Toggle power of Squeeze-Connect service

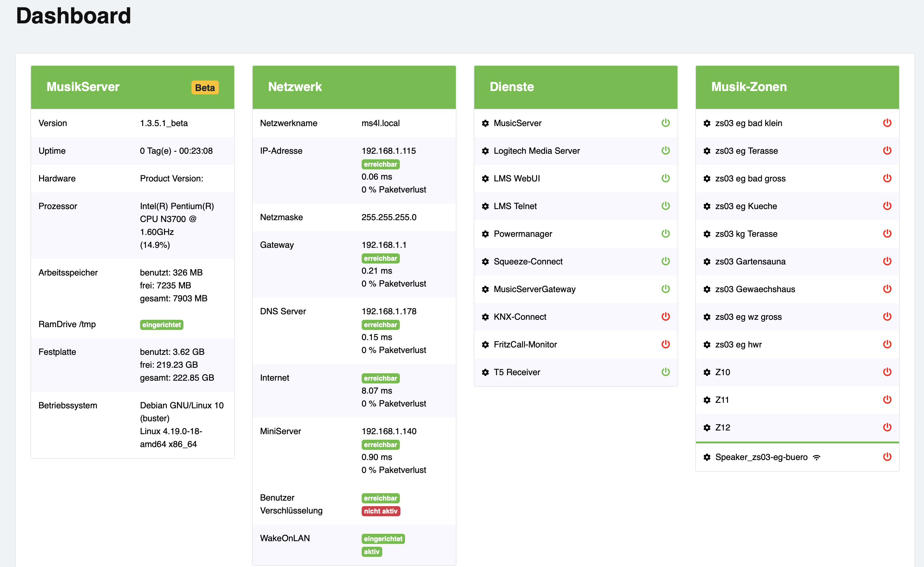click(x=665, y=261)
